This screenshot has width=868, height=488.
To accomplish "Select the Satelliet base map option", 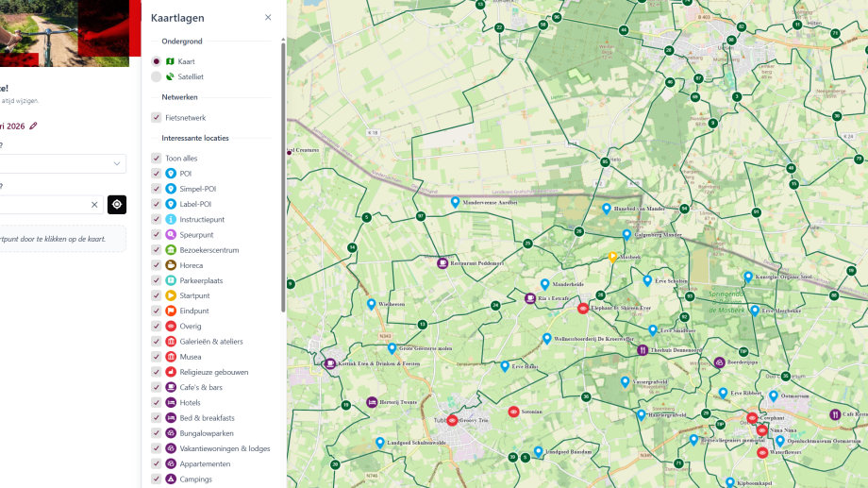I will coord(157,76).
